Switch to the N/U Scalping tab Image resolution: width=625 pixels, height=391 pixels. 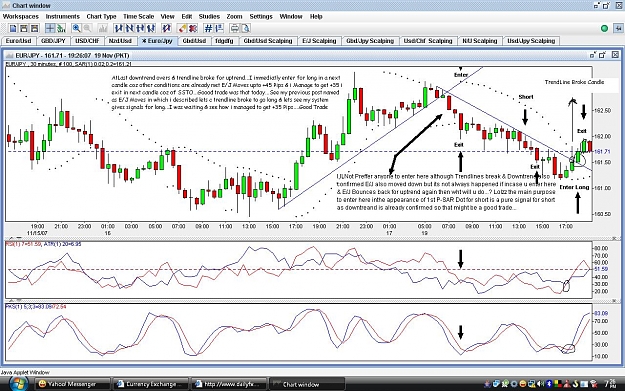(x=480, y=41)
